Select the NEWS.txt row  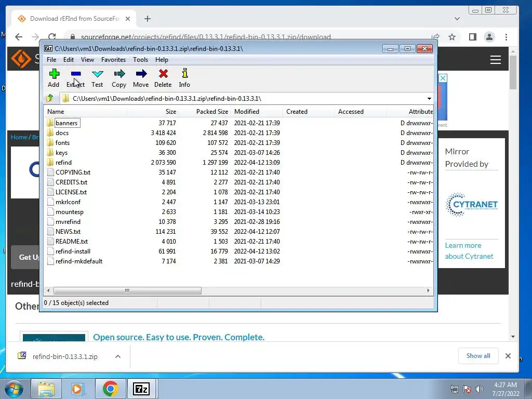239,231
